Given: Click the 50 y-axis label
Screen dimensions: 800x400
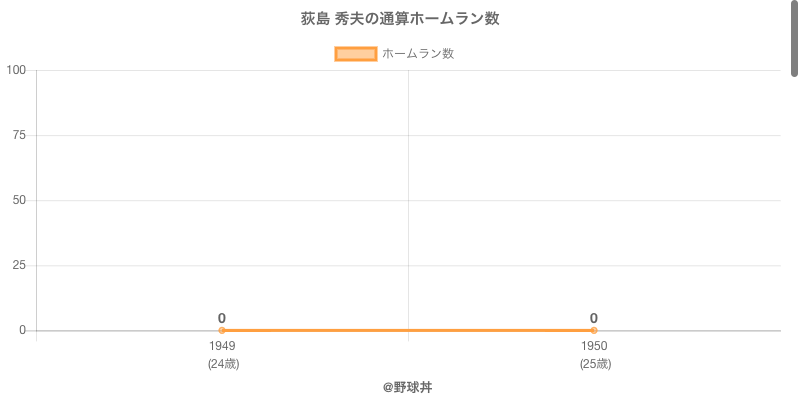Looking at the screenshot, I should point(19,201).
